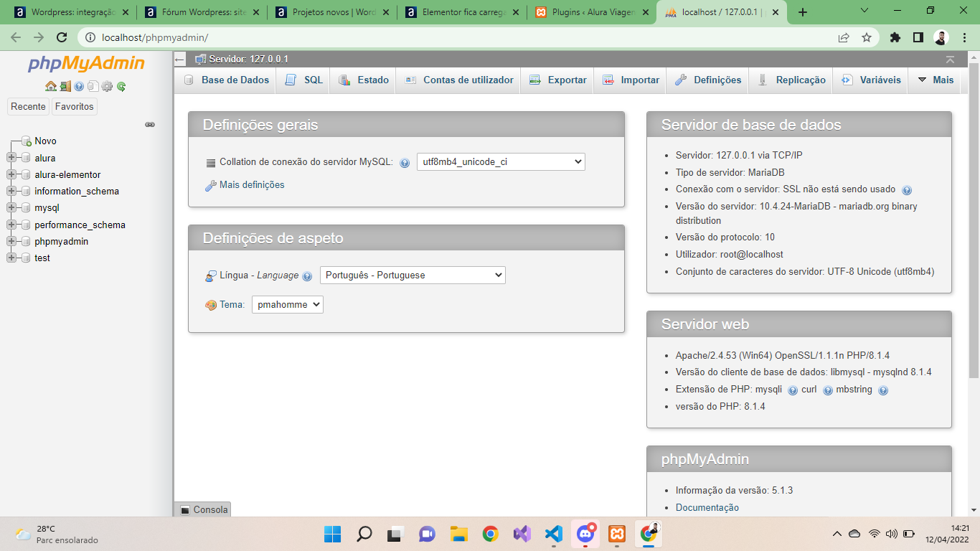Bookmark page with star icon
980x551 pixels.
[867, 37]
